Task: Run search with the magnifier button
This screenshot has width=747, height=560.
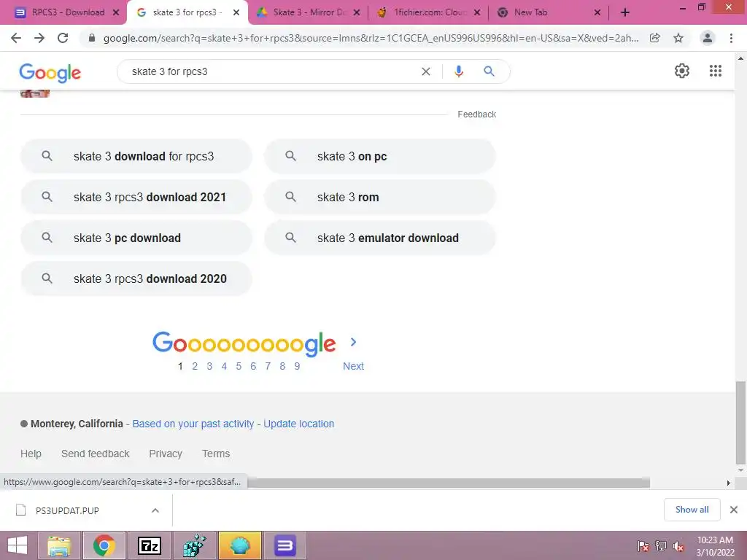Action: (489, 71)
